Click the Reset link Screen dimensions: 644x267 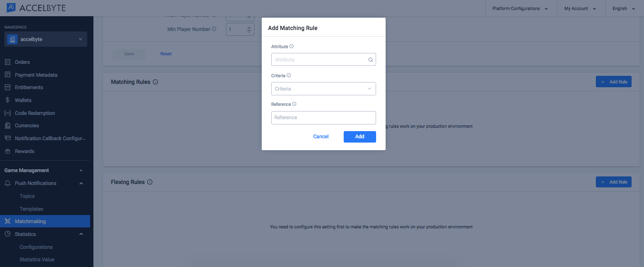pyautogui.click(x=166, y=54)
